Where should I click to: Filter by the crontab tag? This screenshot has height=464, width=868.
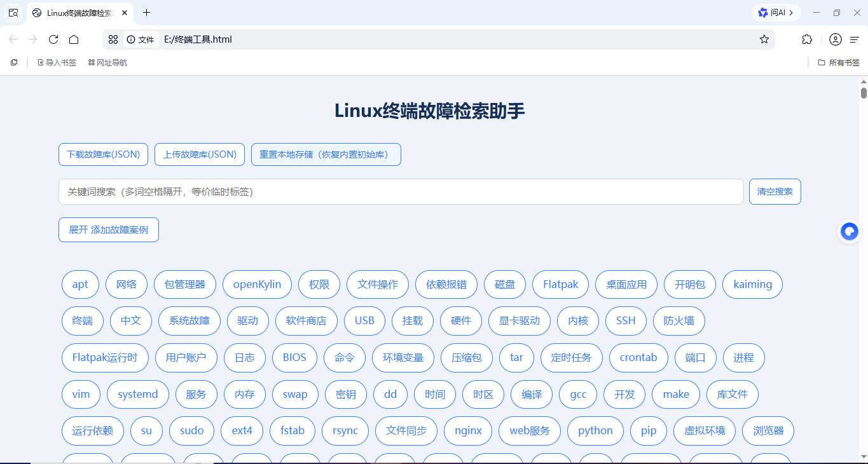point(638,358)
